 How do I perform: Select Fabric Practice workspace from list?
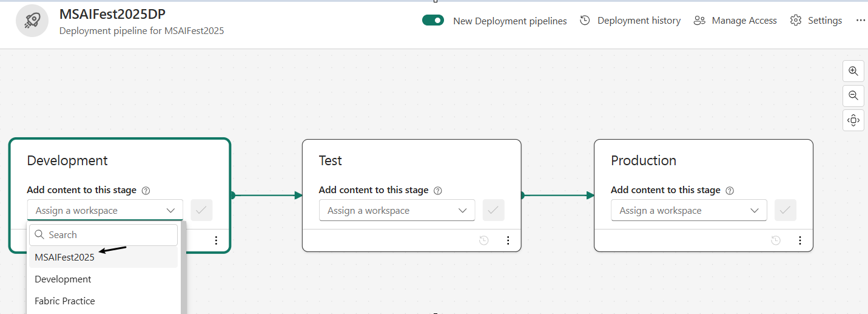click(104, 301)
